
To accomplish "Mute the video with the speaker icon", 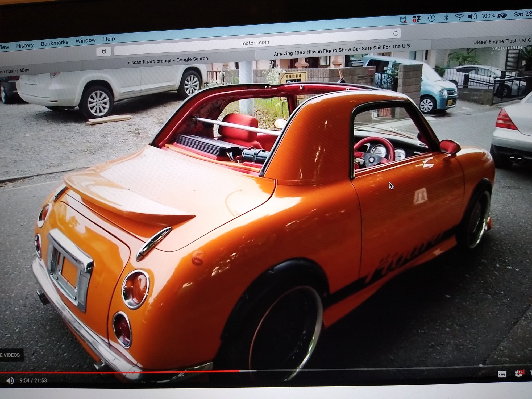I will (x=10, y=381).
